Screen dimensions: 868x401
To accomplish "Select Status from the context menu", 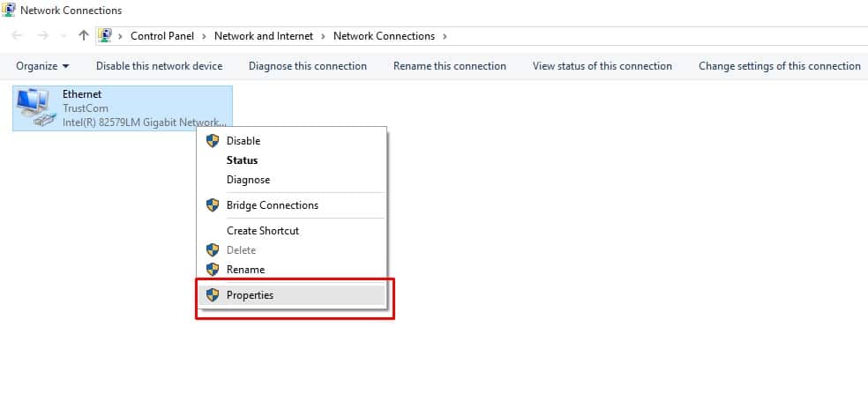I will click(242, 160).
